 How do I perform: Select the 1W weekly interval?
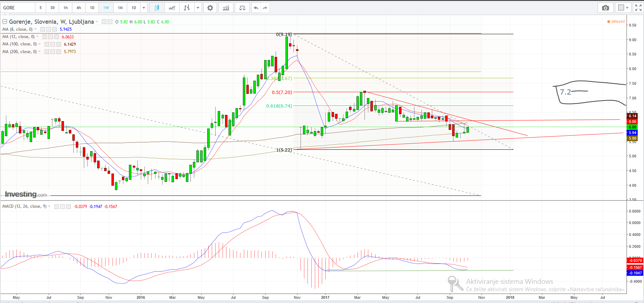[x=106, y=8]
